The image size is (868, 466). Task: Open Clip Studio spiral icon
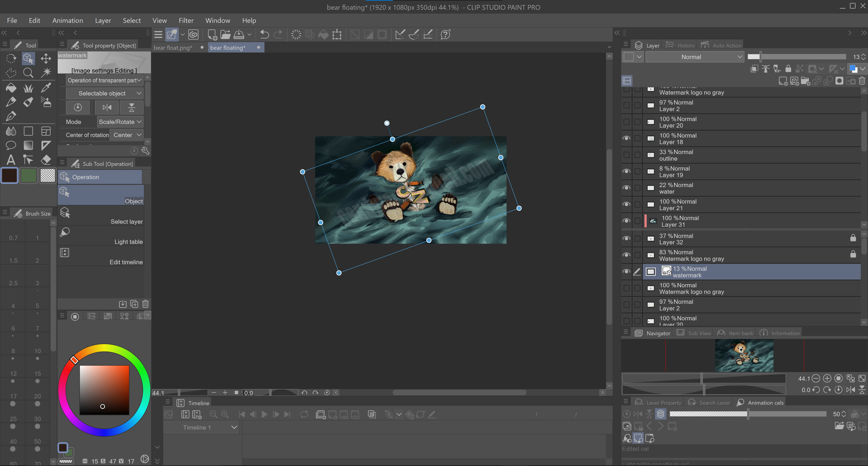pyautogui.click(x=193, y=34)
